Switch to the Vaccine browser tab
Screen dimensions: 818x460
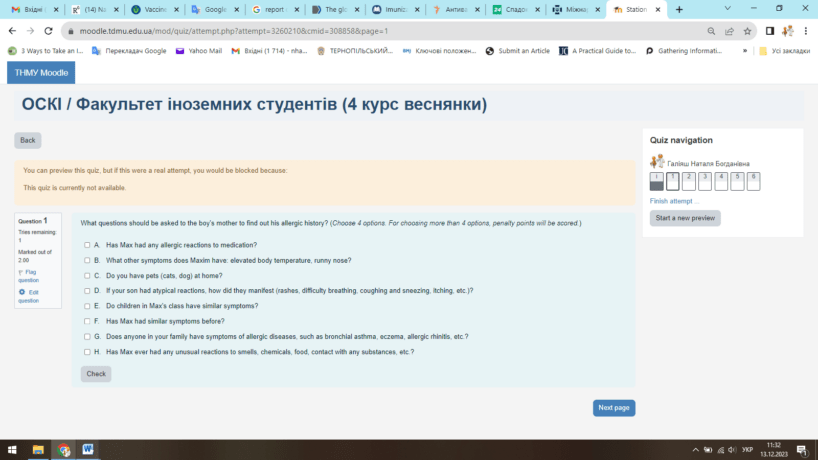[x=154, y=9]
